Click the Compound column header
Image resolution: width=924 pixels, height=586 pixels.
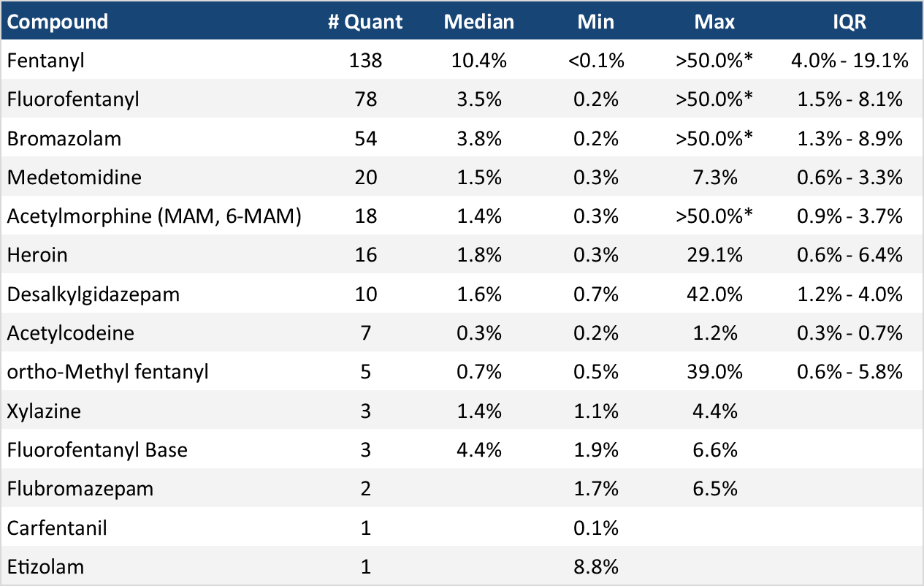[58, 21]
